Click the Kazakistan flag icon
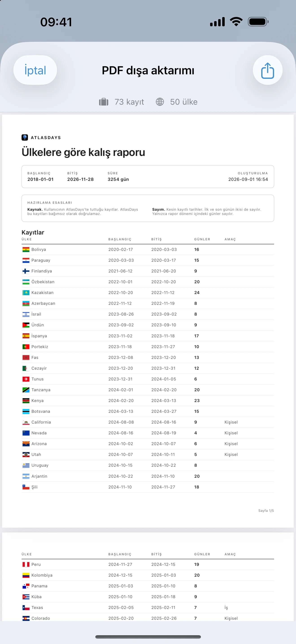296x644 pixels. pos(26,293)
